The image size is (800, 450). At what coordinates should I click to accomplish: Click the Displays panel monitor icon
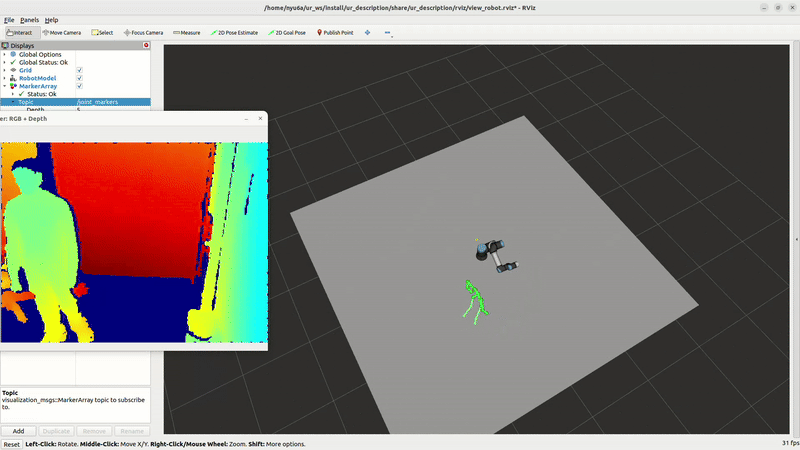point(5,45)
